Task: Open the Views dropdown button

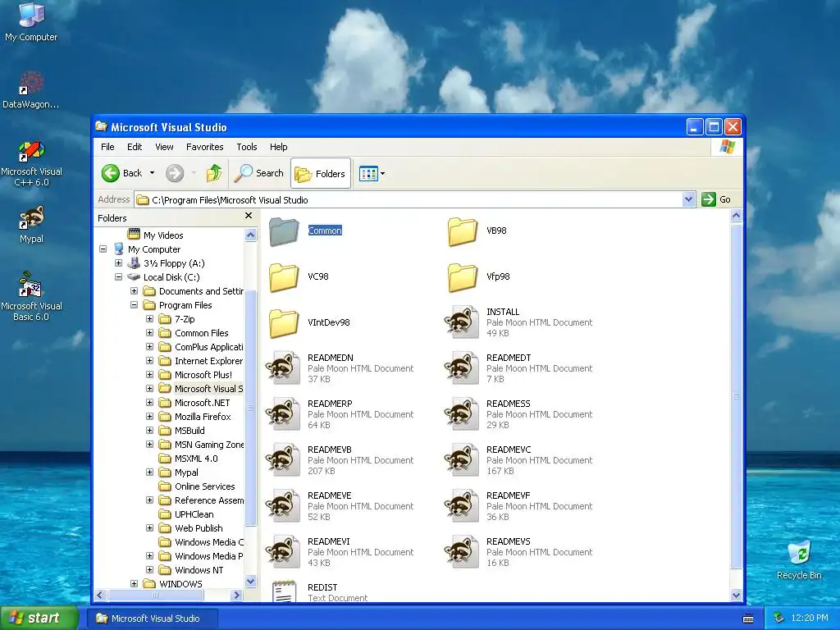Action: (372, 174)
